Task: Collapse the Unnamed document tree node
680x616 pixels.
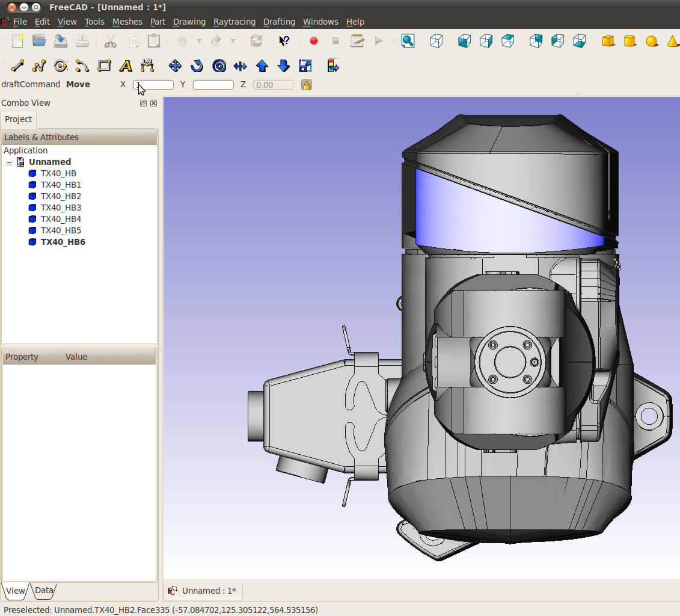Action: [9, 162]
